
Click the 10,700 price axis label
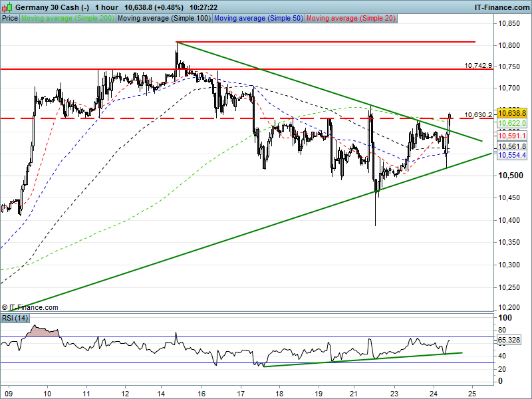(509, 88)
